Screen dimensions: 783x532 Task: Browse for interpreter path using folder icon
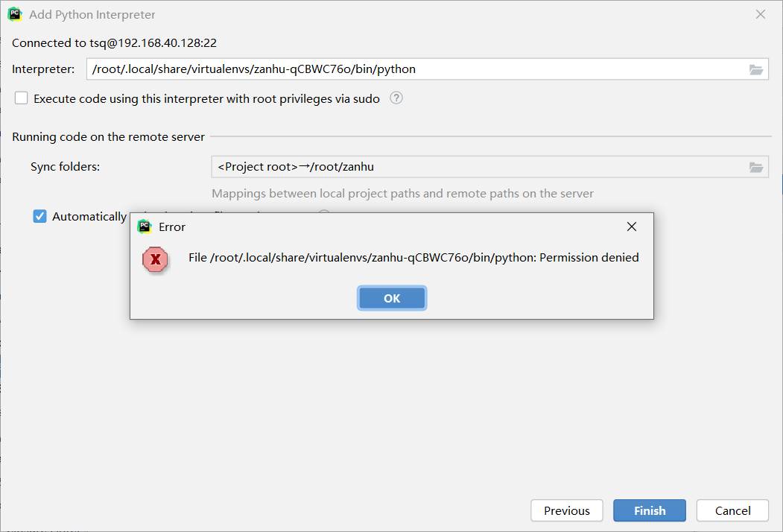(755, 69)
